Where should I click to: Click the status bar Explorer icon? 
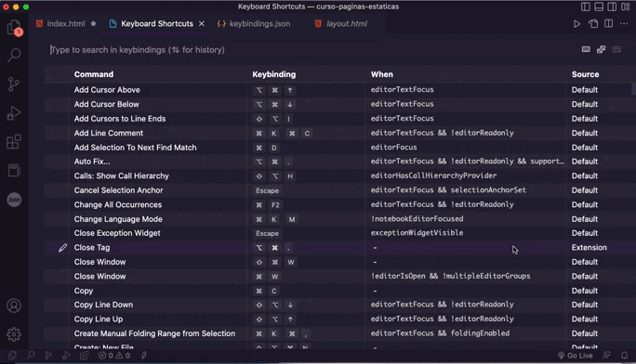point(13,356)
